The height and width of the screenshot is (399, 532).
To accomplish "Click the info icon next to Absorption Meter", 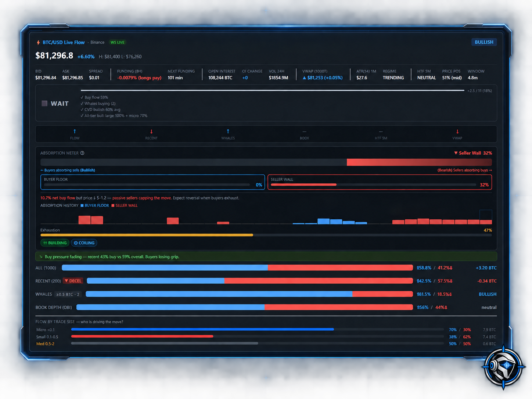I will (x=82, y=153).
